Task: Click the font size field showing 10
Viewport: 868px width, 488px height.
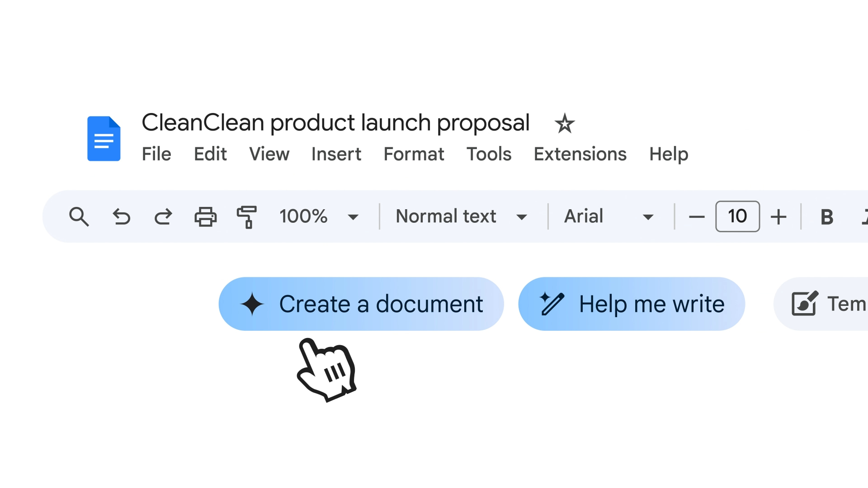Action: coord(737,216)
